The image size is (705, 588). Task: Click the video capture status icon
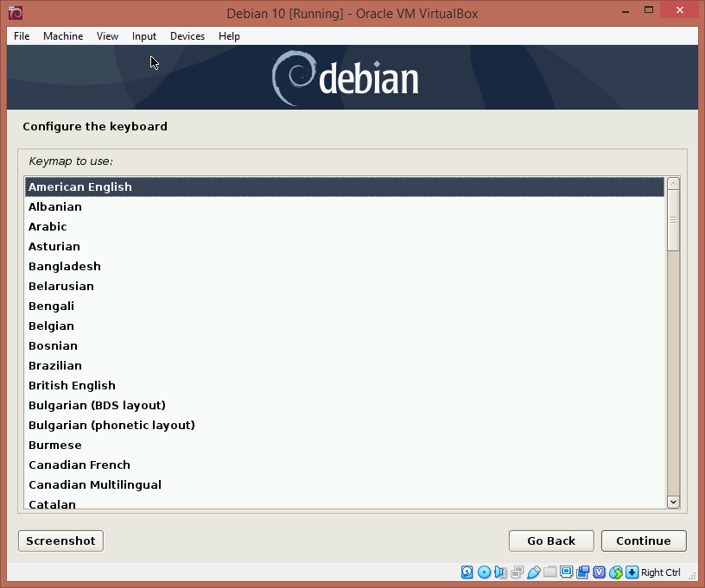pos(582,572)
